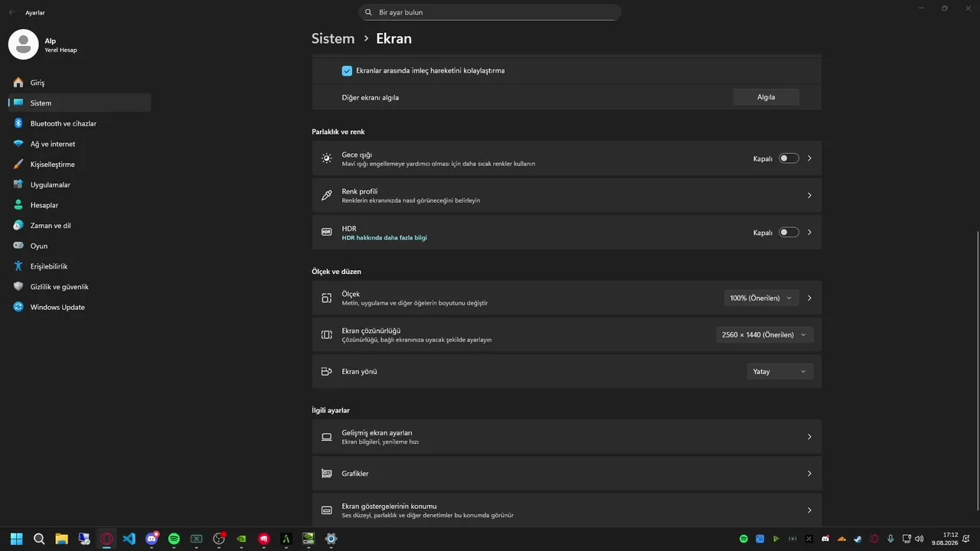This screenshot has height=551, width=980.
Task: Open Hesaplar person icon
Action: [x=18, y=205]
